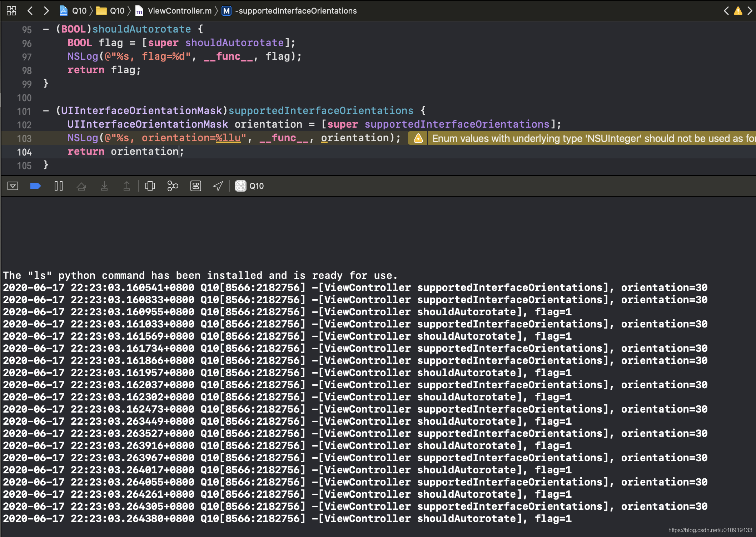Screen dimensions: 756x537
Task: Jump to next issue arrow
Action: tap(750, 11)
